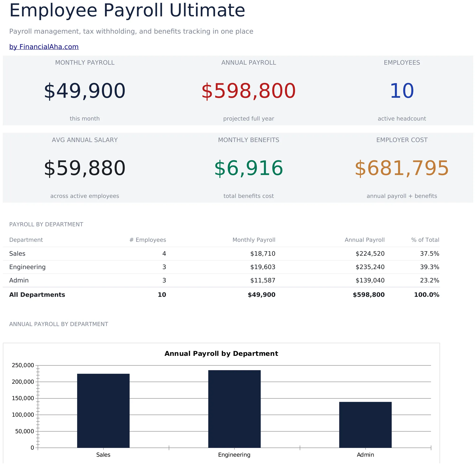Image resolution: width=476 pixels, height=466 pixels.
Task: Click the Department column header
Action: coord(26,240)
